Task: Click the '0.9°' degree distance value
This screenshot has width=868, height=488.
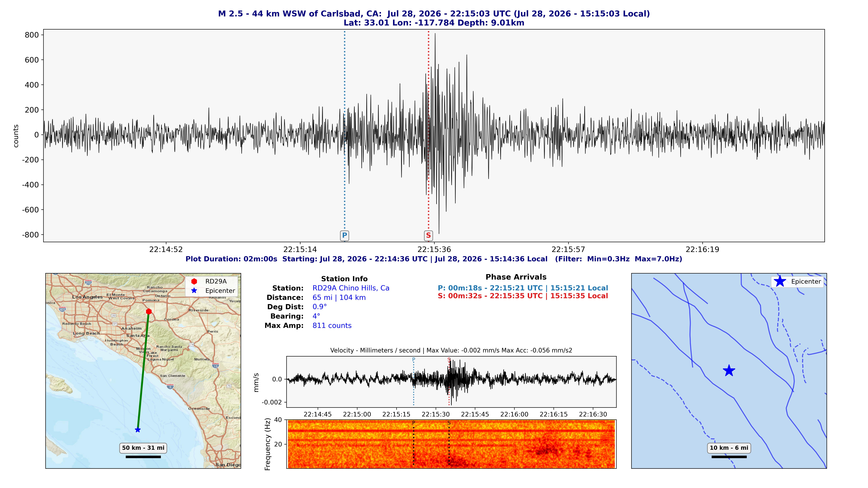Action: point(319,307)
